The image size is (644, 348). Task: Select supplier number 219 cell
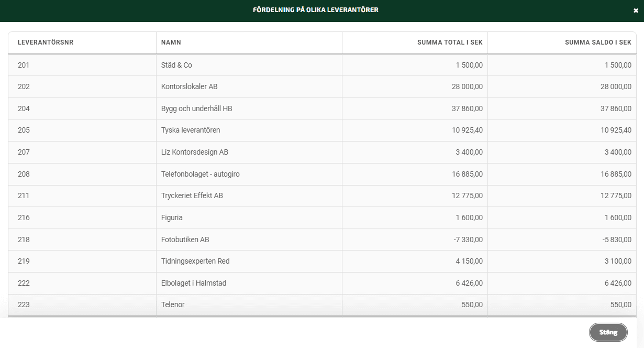pyautogui.click(x=82, y=262)
